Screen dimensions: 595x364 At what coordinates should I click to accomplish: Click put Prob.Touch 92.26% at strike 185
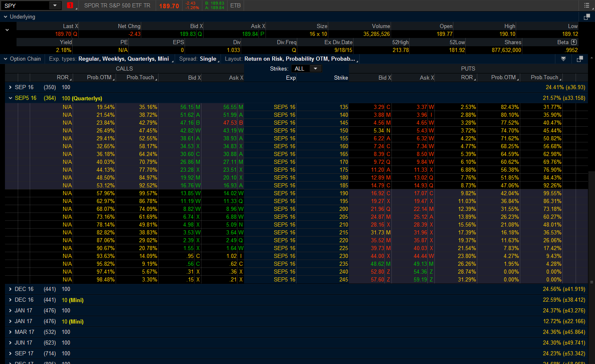tap(552, 185)
